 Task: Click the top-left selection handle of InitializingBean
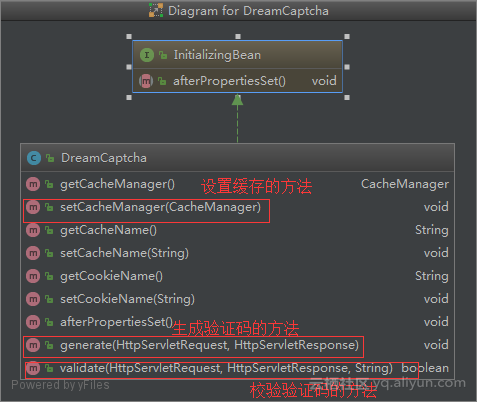(x=129, y=37)
